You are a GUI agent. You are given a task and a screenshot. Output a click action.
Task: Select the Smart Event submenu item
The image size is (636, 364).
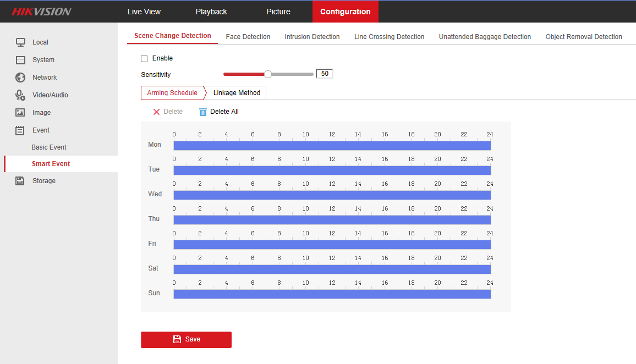[51, 164]
